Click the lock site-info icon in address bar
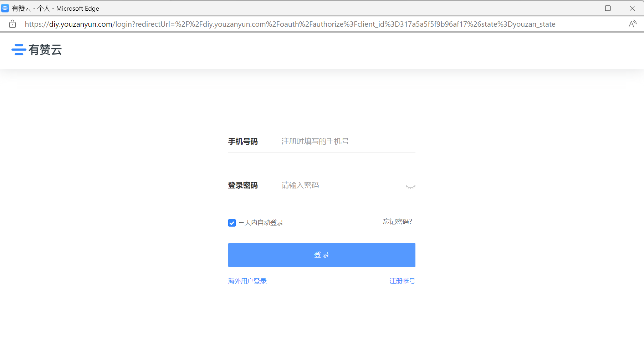 click(x=12, y=24)
